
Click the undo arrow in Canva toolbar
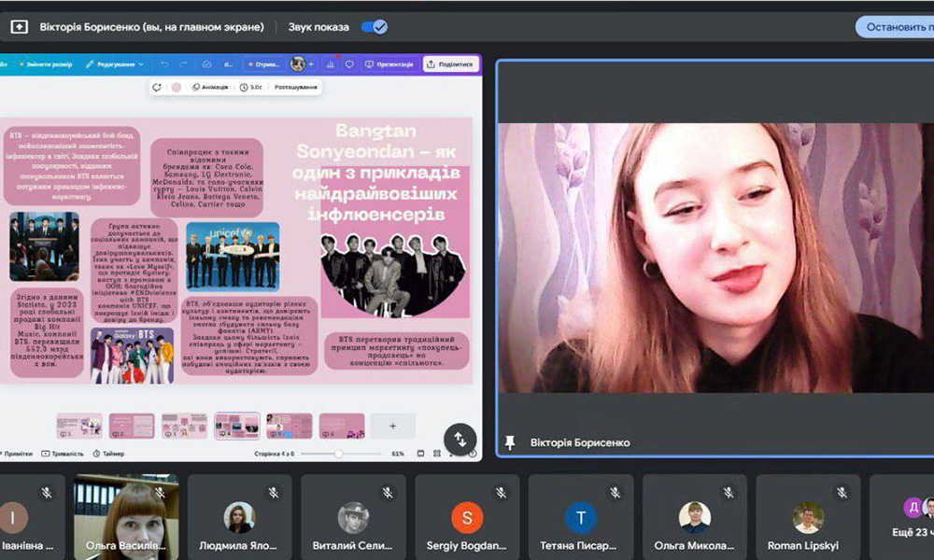click(x=164, y=64)
